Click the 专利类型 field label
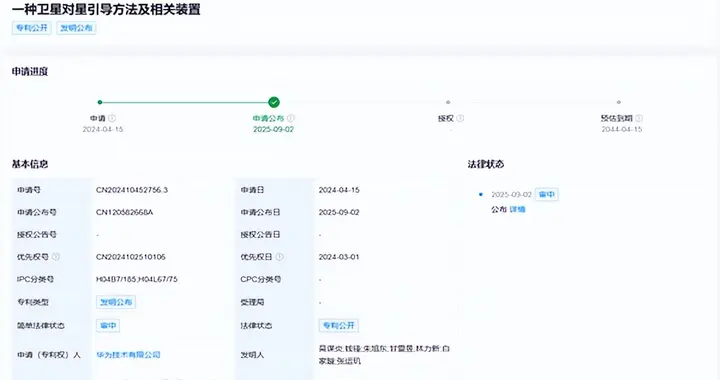This screenshot has width=720, height=380. tap(33, 302)
